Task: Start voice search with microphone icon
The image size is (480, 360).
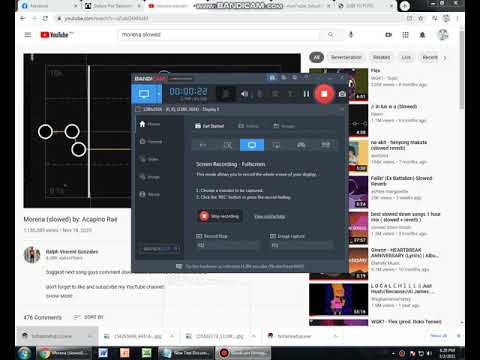Action: coord(351,35)
